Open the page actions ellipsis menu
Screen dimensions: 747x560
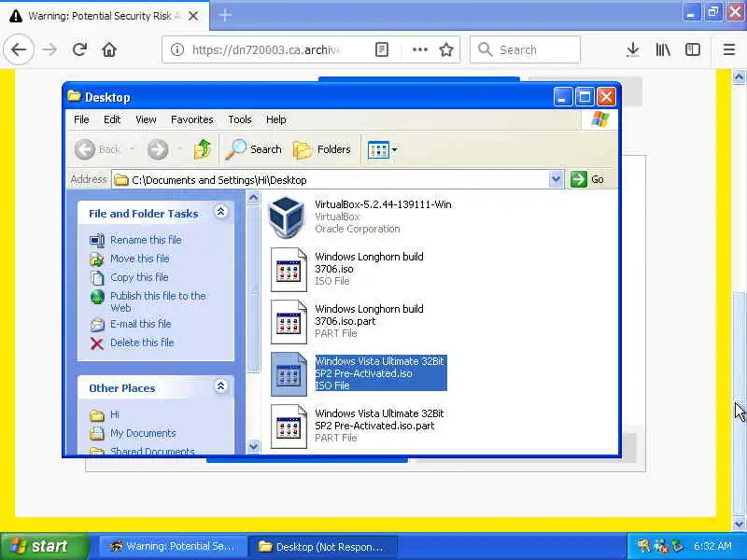pyautogui.click(x=419, y=49)
